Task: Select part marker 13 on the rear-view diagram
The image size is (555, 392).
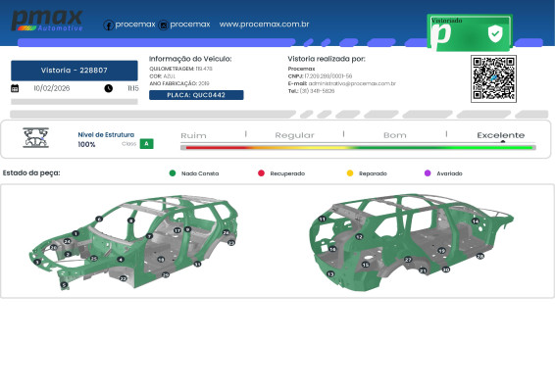Action: (330, 273)
